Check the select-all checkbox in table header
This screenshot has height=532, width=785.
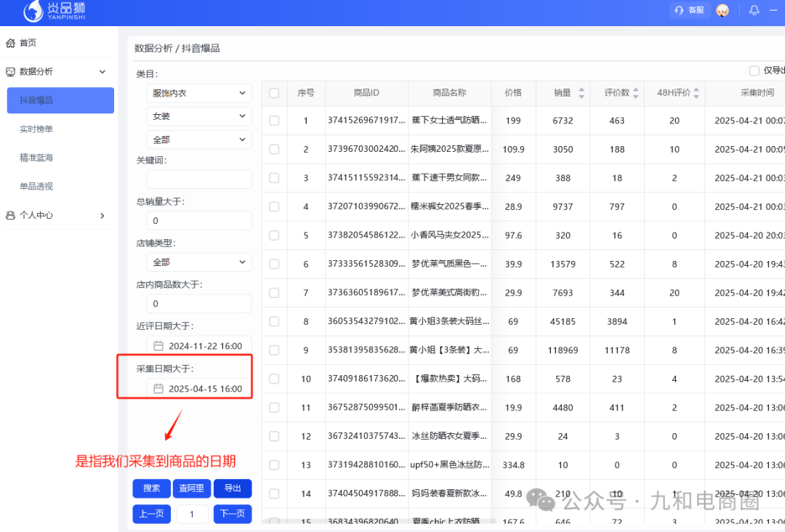click(x=274, y=93)
